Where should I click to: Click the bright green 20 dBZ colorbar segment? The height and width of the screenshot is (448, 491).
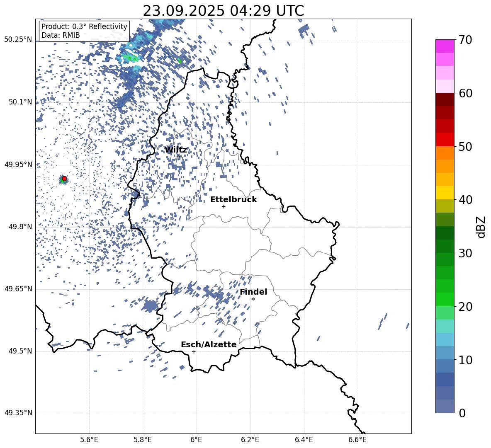click(445, 299)
